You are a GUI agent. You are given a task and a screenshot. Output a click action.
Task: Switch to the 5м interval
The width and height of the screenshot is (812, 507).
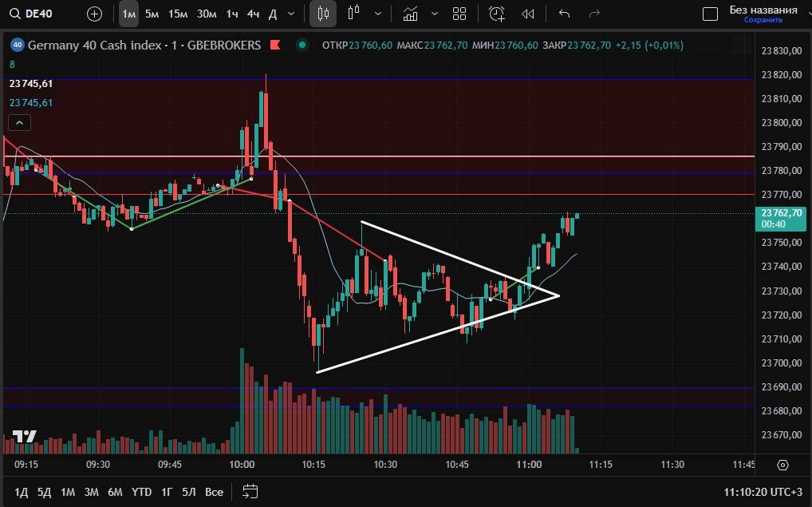(152, 14)
